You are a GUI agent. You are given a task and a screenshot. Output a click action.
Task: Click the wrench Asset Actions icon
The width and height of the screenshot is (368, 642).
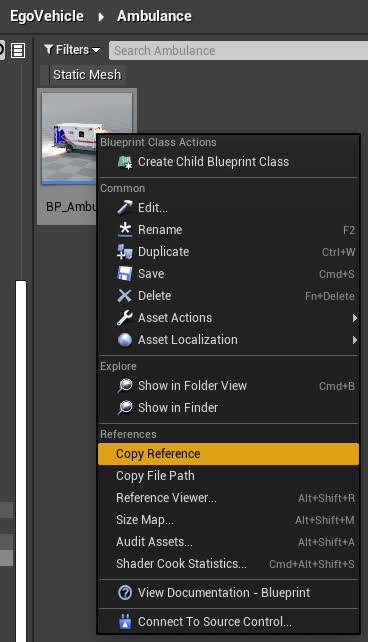pyautogui.click(x=125, y=318)
